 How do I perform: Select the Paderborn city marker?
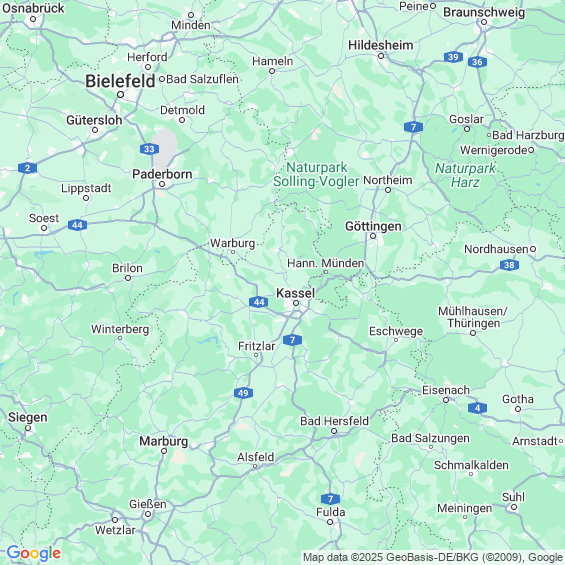162,184
